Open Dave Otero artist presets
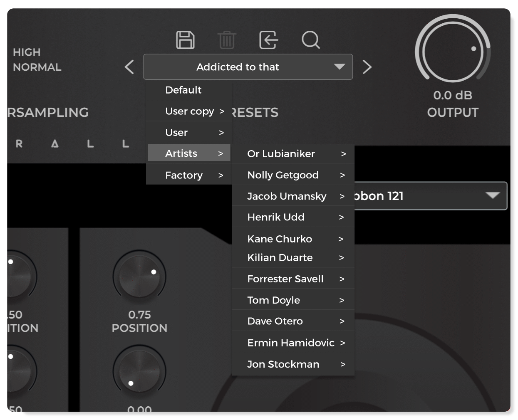The height and width of the screenshot is (420, 518). [x=293, y=321]
